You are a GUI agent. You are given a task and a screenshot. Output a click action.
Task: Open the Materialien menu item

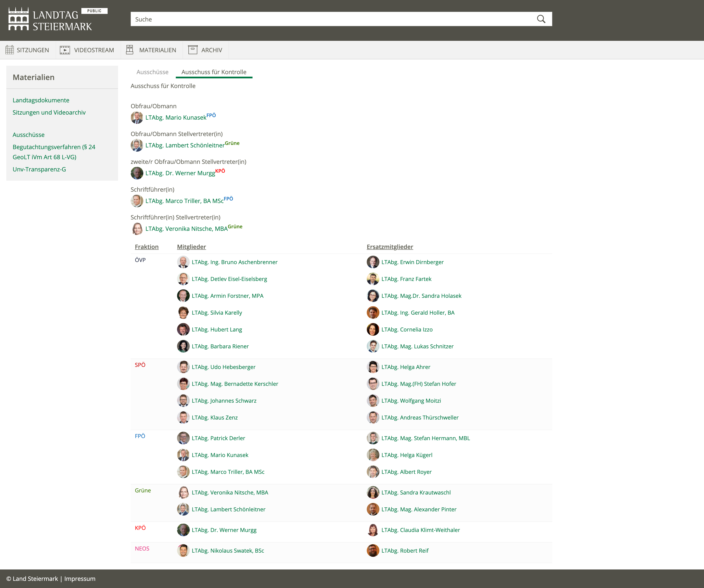point(152,50)
